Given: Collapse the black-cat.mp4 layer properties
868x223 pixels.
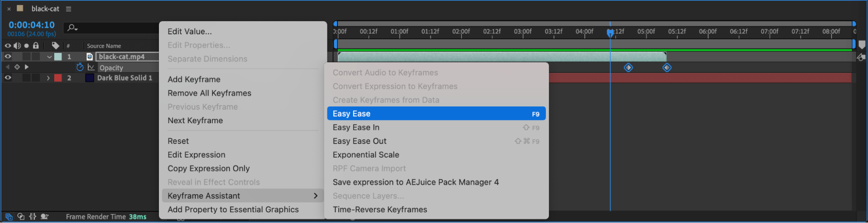Looking at the screenshot, I should 49,57.
